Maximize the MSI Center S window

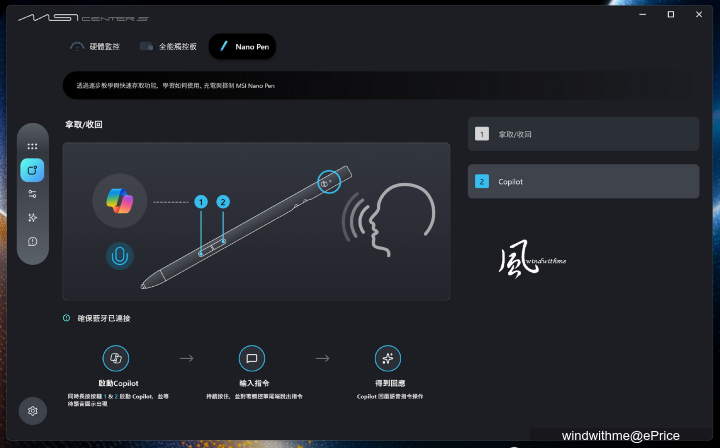[x=671, y=15]
